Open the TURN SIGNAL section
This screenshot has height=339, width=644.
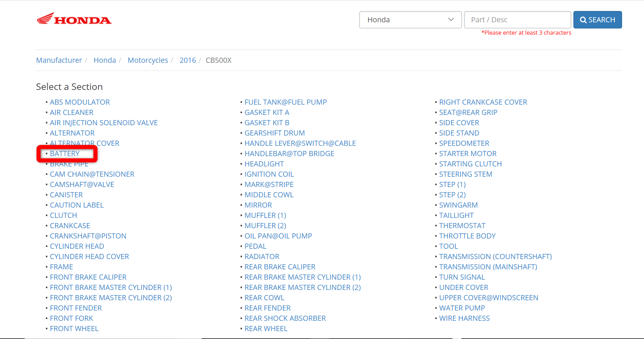[x=462, y=277]
